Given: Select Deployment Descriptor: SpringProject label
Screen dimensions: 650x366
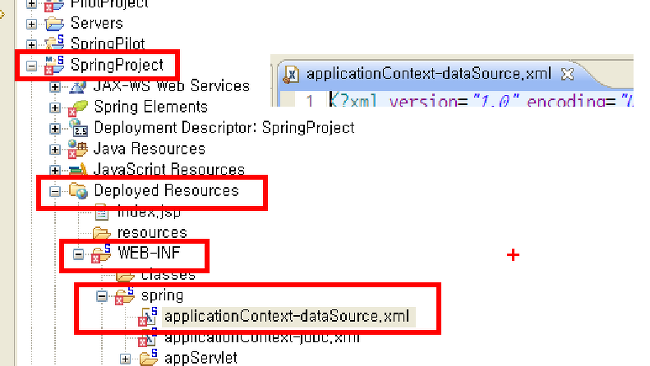Looking at the screenshot, I should point(224,128).
